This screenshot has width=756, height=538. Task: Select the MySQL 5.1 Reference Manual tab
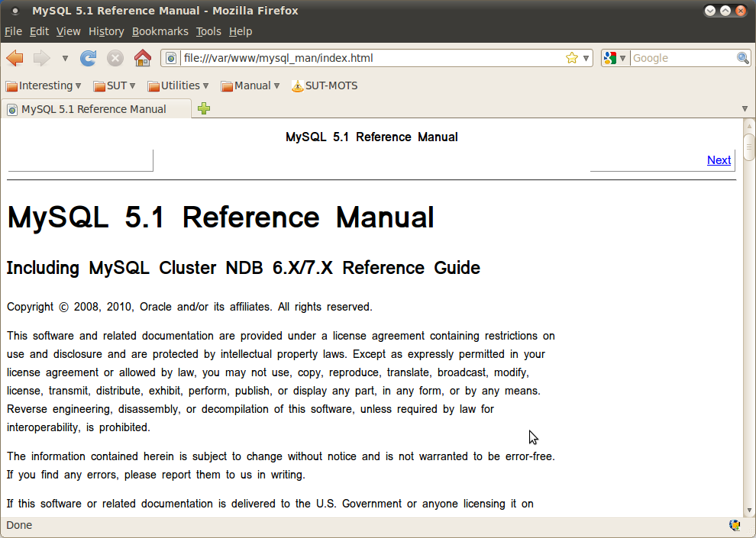(x=96, y=109)
